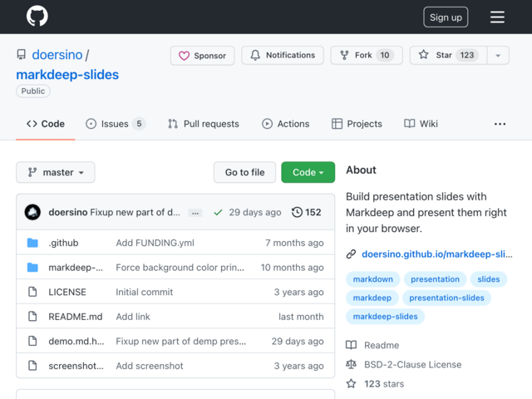Open the master branch selector dropdown
The height and width of the screenshot is (399, 532).
tap(56, 172)
